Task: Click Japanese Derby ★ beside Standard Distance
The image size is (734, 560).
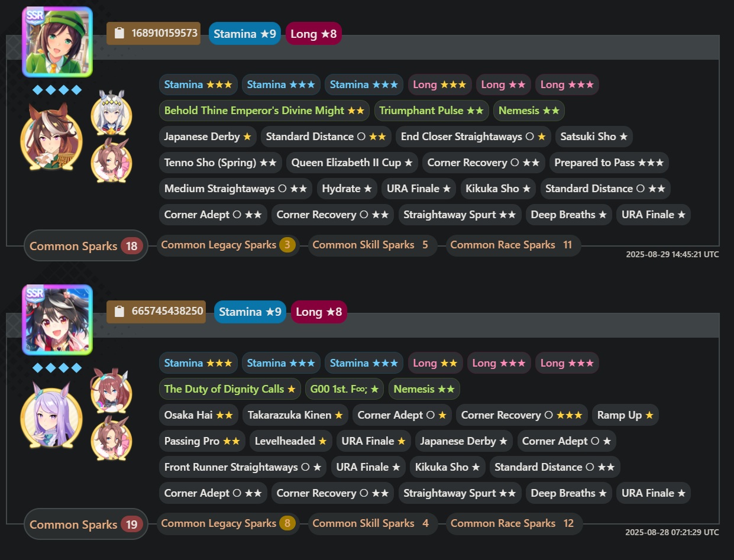Action: pos(208,137)
